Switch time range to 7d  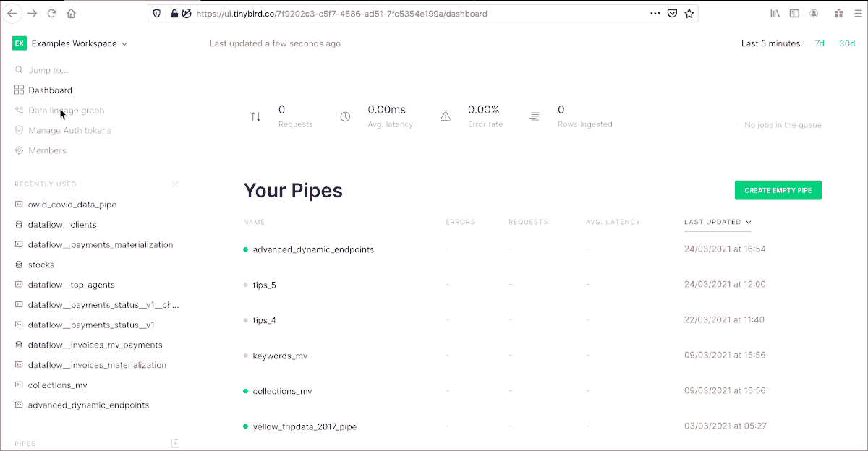point(820,43)
